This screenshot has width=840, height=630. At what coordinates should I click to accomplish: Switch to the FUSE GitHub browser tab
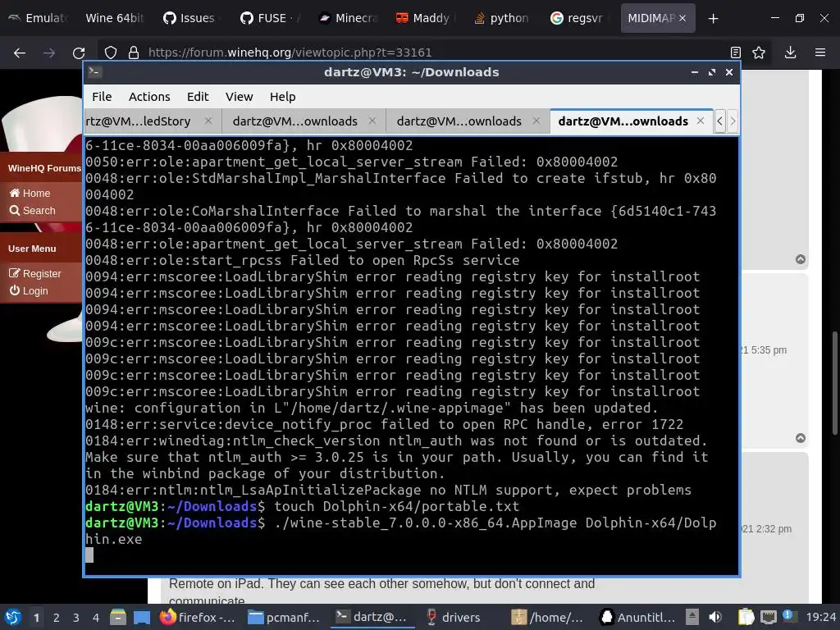[x=269, y=18]
